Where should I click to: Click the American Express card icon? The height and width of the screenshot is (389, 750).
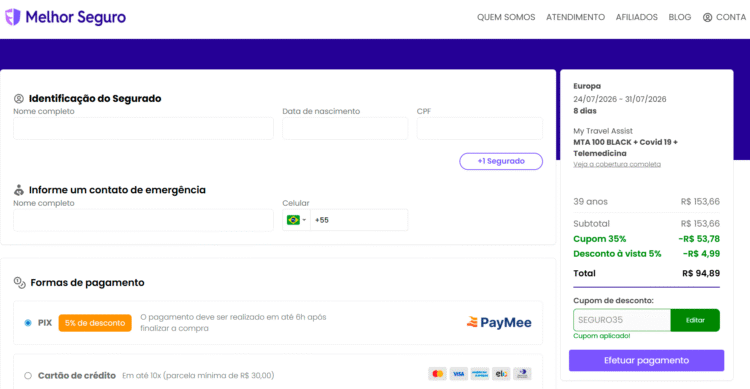480,374
